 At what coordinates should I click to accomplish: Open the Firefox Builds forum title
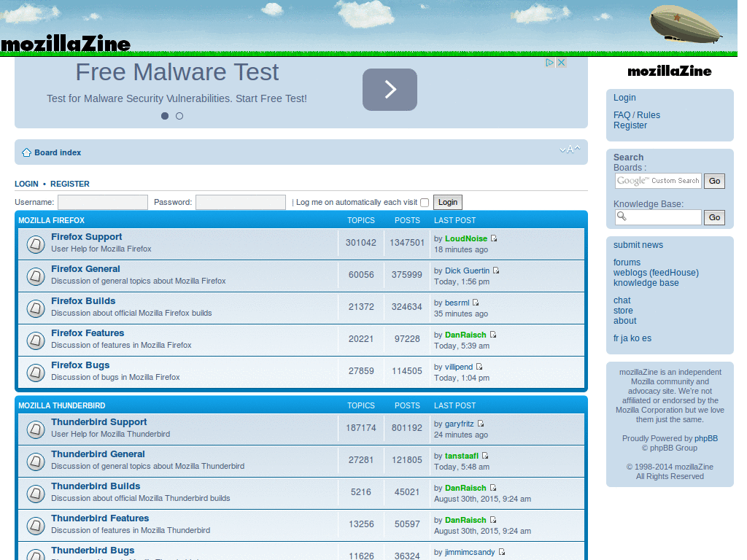tap(83, 301)
